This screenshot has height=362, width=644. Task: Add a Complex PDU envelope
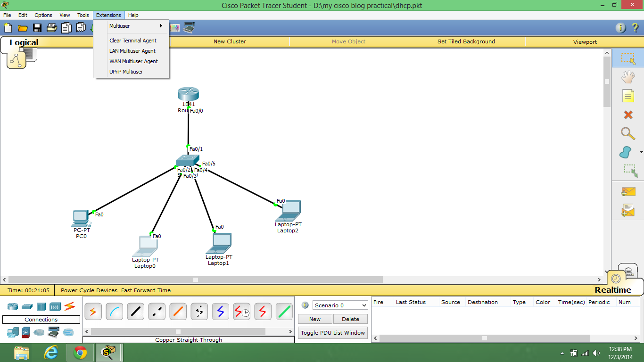[x=628, y=210]
